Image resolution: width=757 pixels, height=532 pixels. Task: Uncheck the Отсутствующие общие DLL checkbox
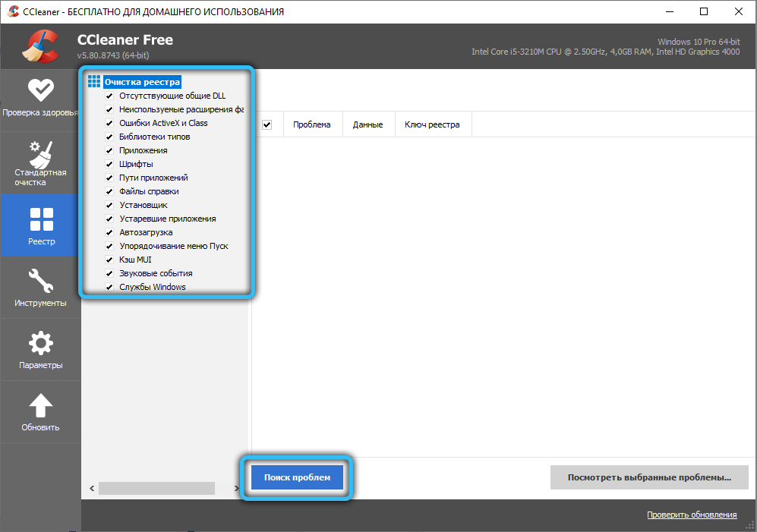(x=110, y=96)
